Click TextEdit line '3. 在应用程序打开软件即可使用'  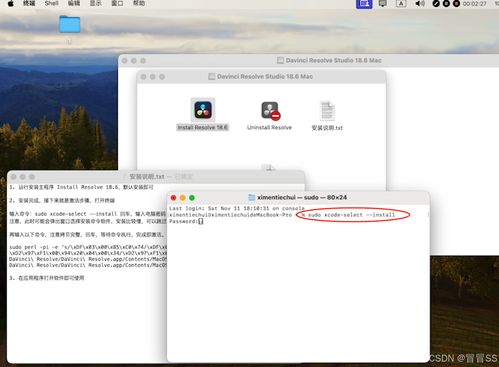47,278
